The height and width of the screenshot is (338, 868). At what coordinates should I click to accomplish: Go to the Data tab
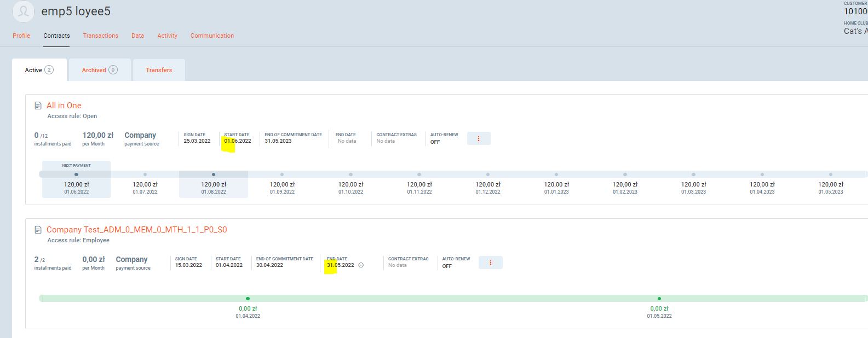click(x=137, y=36)
